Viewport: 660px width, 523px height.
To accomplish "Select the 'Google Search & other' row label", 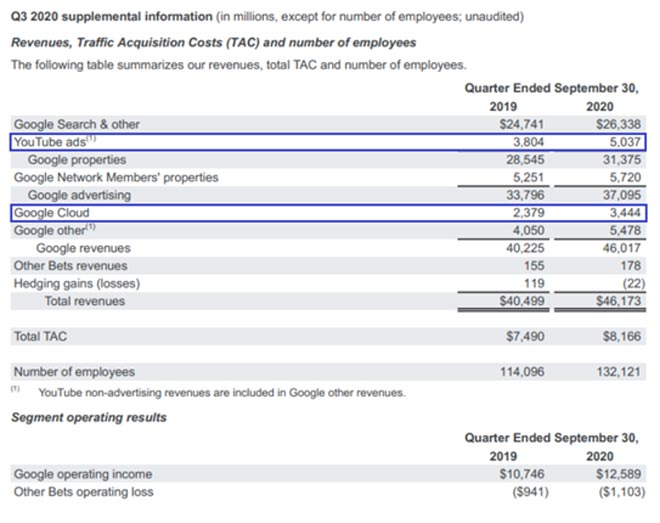I will click(x=76, y=124).
